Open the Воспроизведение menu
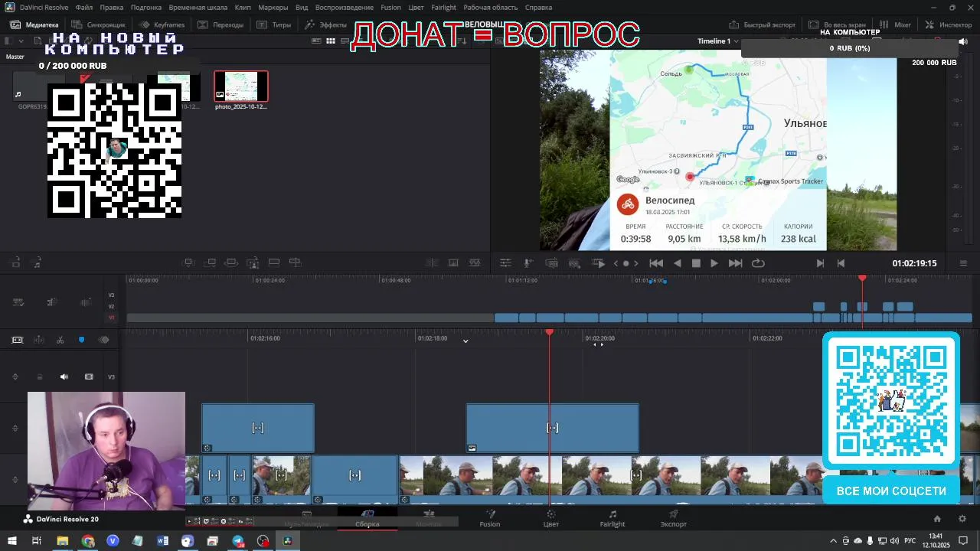The height and width of the screenshot is (551, 980). coord(345,7)
